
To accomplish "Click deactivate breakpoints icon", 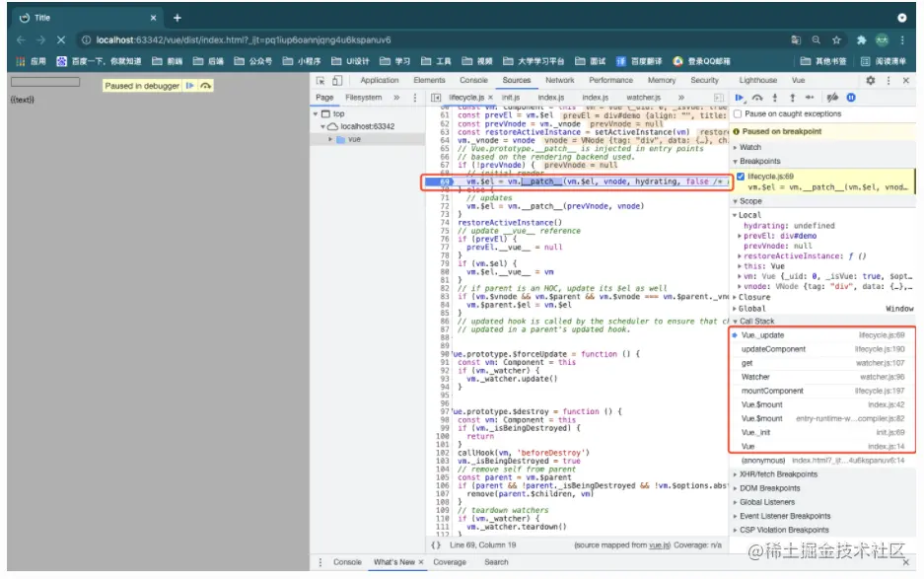I will pos(832,98).
